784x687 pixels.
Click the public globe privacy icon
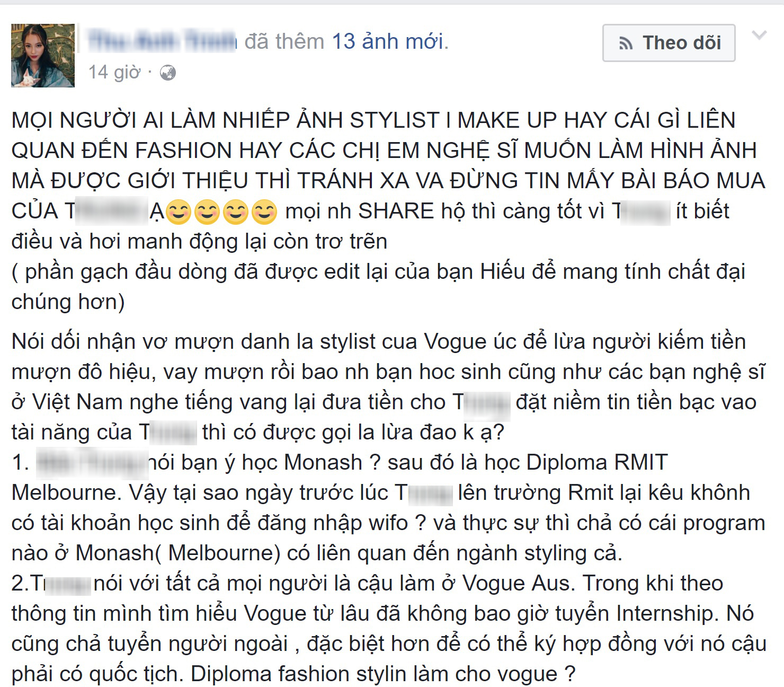pos(168,73)
